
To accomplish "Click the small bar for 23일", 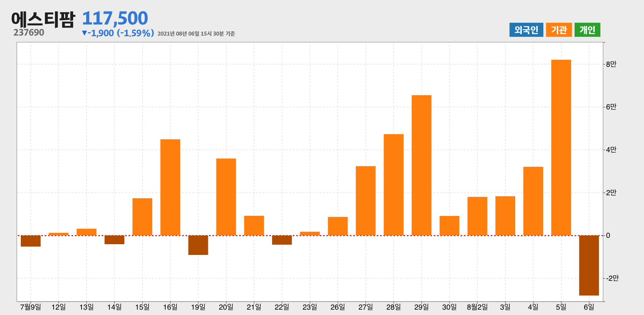I will (x=310, y=233).
